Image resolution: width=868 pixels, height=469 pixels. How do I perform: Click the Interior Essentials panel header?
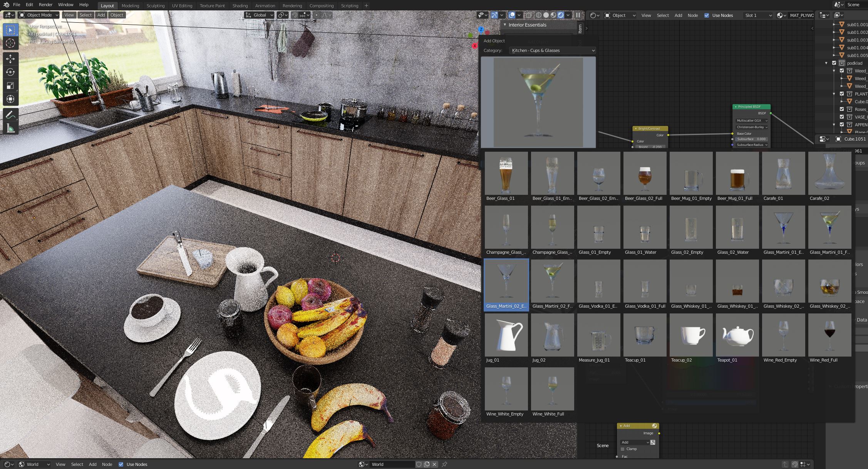[x=527, y=25]
